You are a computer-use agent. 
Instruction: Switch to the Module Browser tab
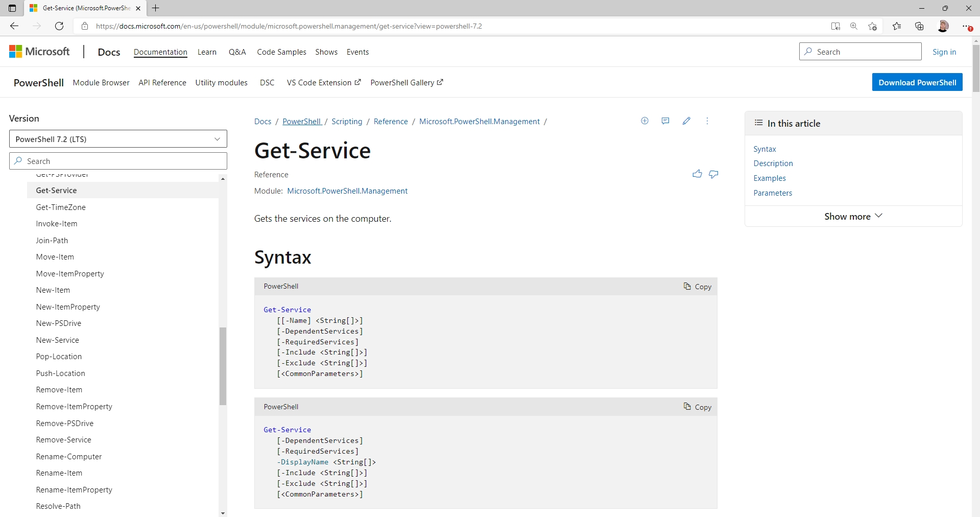(x=101, y=82)
